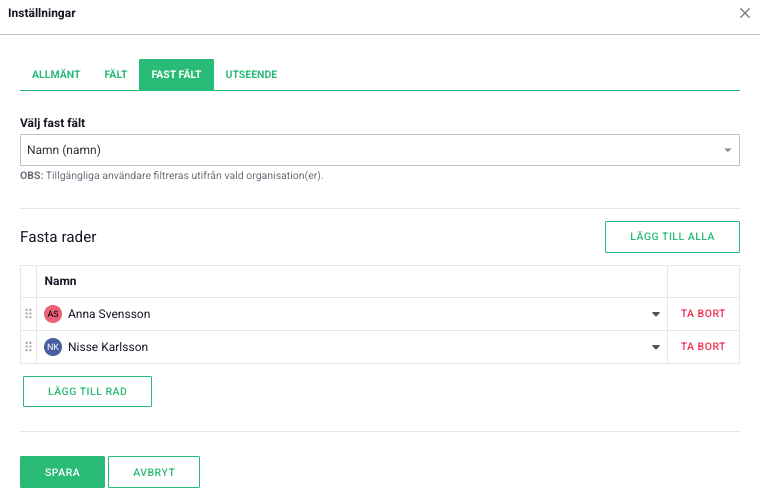Click Anna Svensson's AS avatar icon
760x501 pixels.
[x=53, y=314]
